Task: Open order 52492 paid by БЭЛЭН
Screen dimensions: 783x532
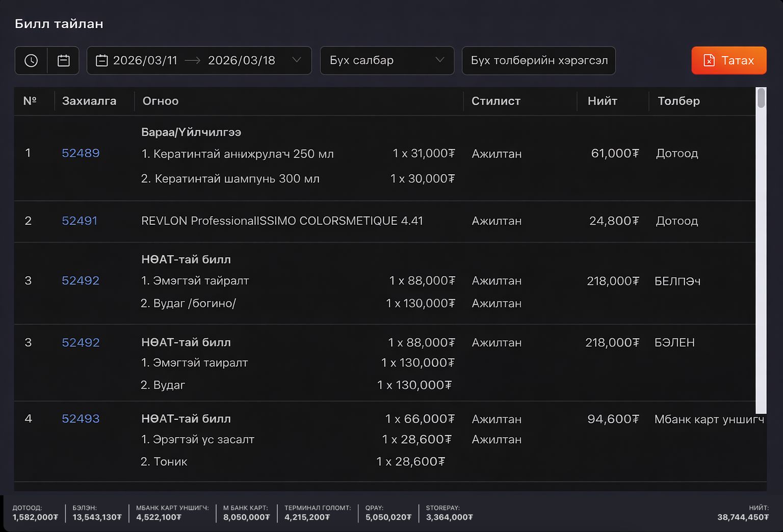Action: pyautogui.click(x=81, y=342)
